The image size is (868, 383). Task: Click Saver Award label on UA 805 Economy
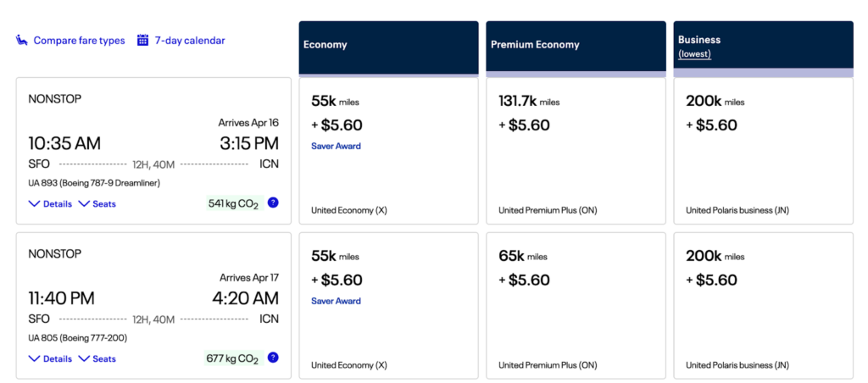pyautogui.click(x=336, y=301)
